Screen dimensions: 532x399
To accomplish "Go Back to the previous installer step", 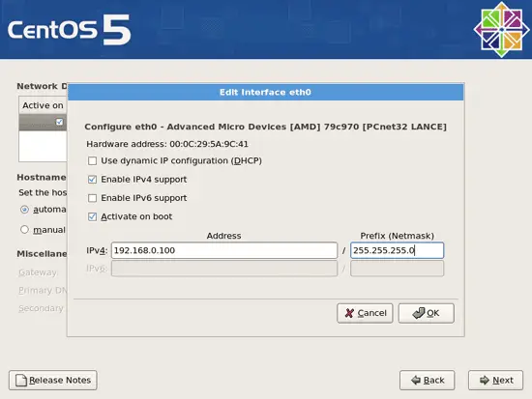I will [428, 380].
